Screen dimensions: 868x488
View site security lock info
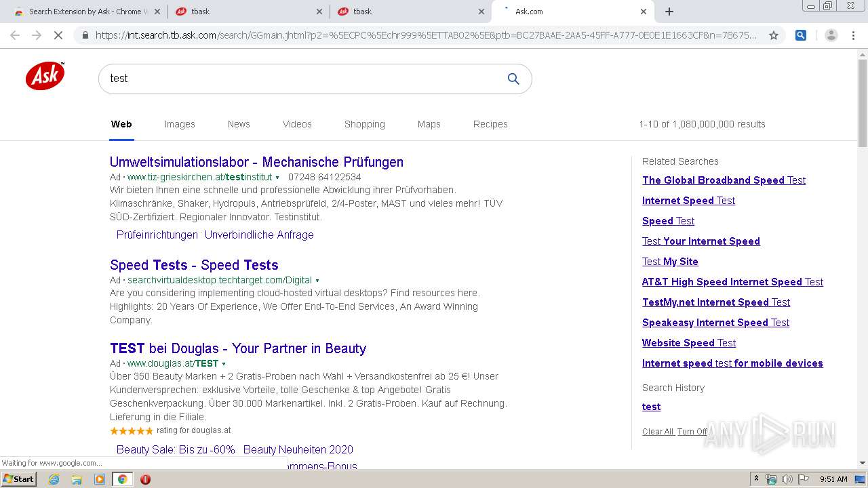pyautogui.click(x=85, y=35)
